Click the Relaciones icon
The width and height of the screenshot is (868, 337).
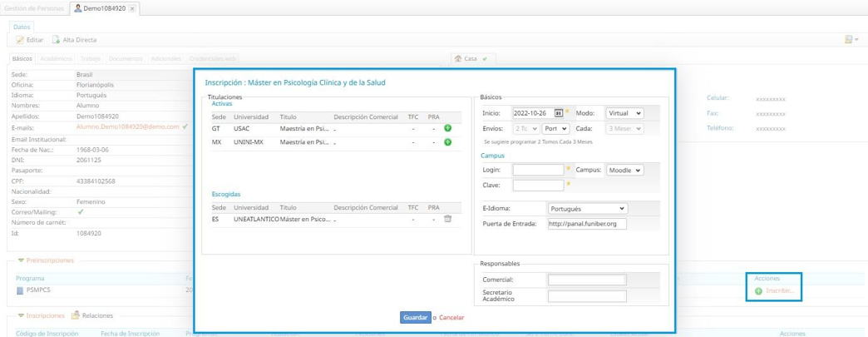click(x=76, y=316)
